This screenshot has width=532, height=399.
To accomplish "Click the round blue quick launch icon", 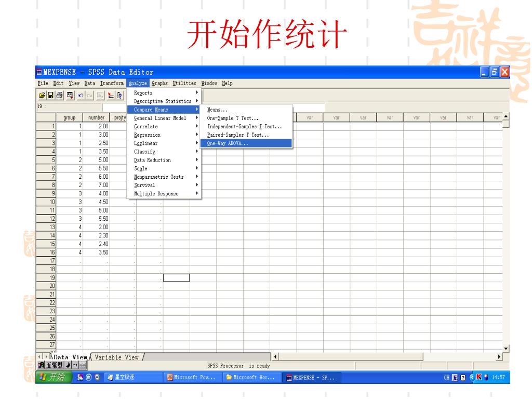I will click(89, 377).
